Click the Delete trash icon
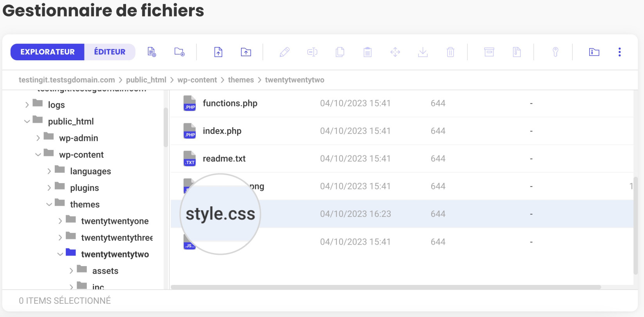The height and width of the screenshot is (317, 644). point(450,52)
